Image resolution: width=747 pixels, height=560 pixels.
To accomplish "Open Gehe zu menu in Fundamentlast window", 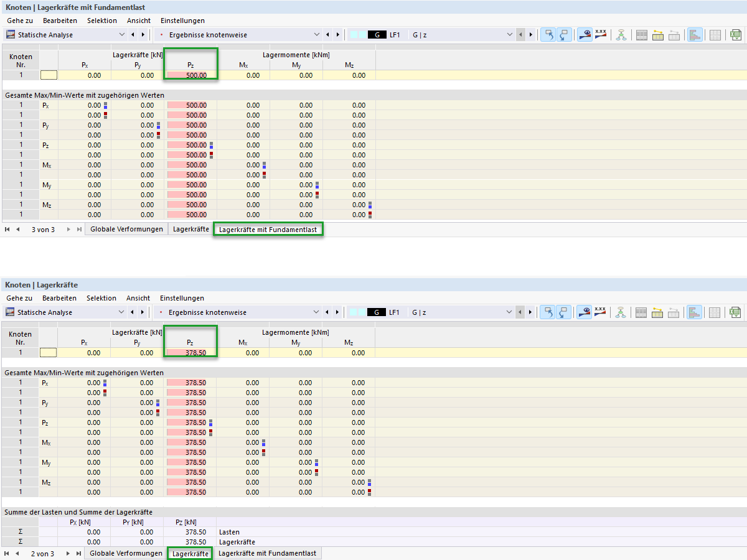I will 20,21.
